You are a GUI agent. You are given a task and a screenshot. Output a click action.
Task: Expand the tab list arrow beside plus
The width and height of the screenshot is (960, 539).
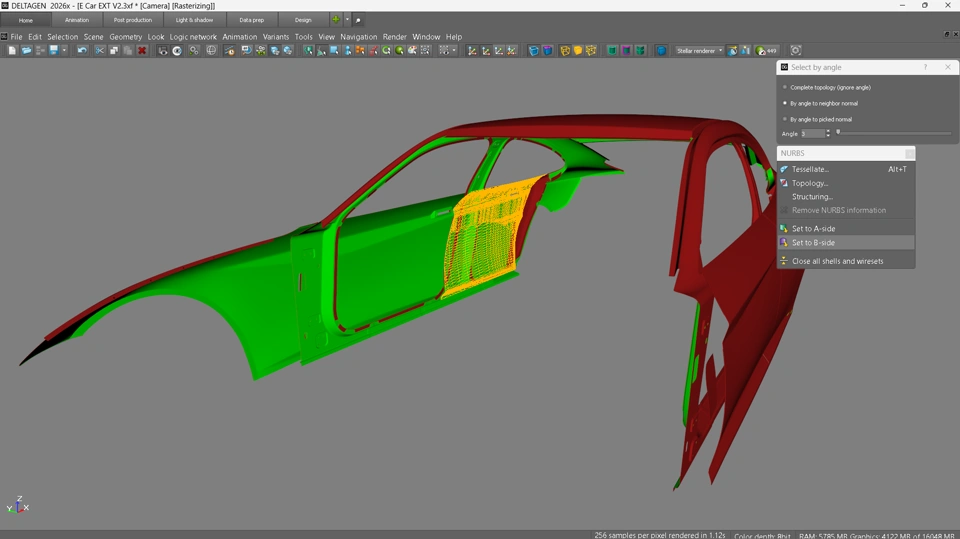[x=347, y=20]
